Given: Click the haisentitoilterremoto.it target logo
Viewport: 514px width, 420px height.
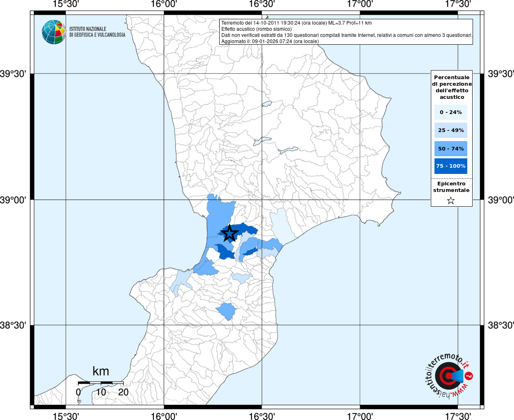Looking at the screenshot, I should pos(449,376).
